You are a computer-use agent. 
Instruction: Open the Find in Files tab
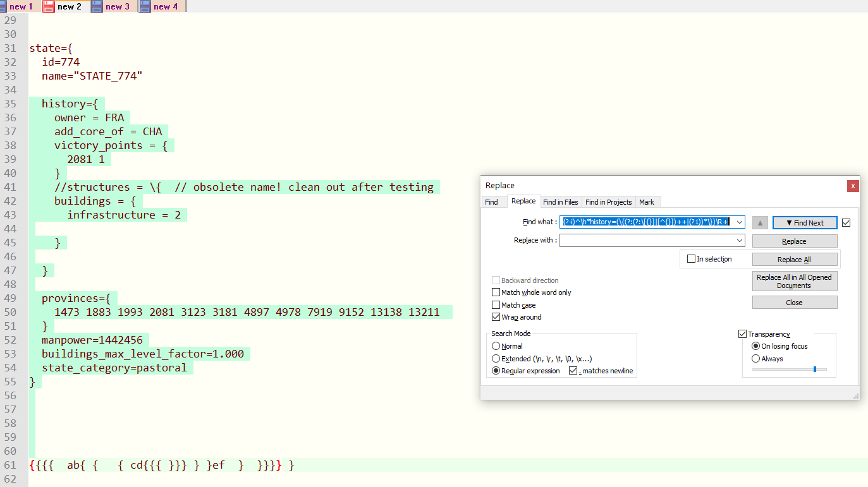[x=561, y=202]
